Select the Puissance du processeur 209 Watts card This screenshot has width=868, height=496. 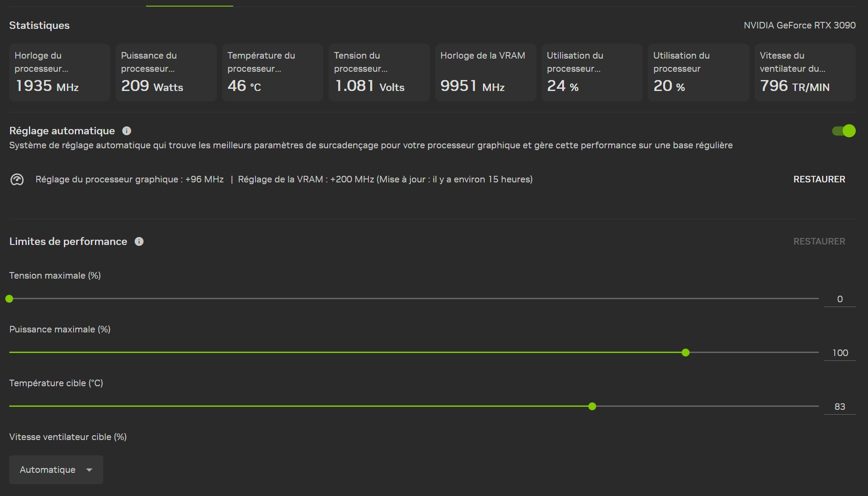[x=166, y=73]
